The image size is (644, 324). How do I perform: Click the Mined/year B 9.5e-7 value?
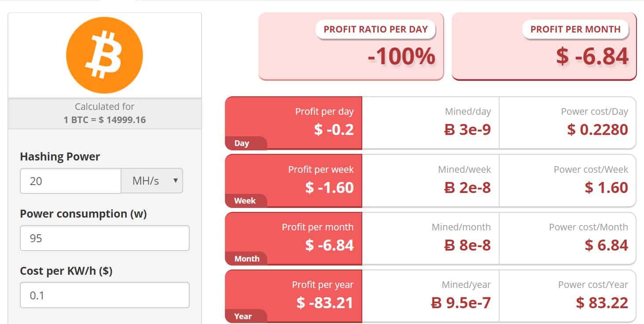tap(461, 303)
